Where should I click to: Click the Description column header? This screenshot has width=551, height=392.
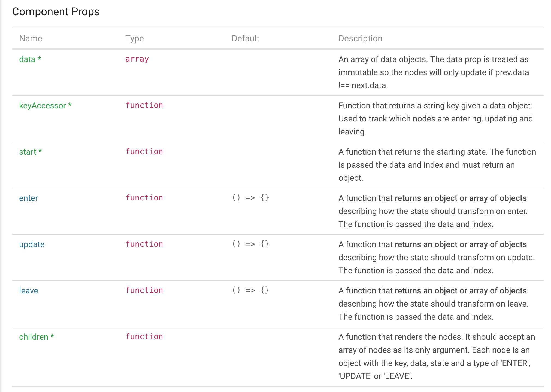pos(360,38)
